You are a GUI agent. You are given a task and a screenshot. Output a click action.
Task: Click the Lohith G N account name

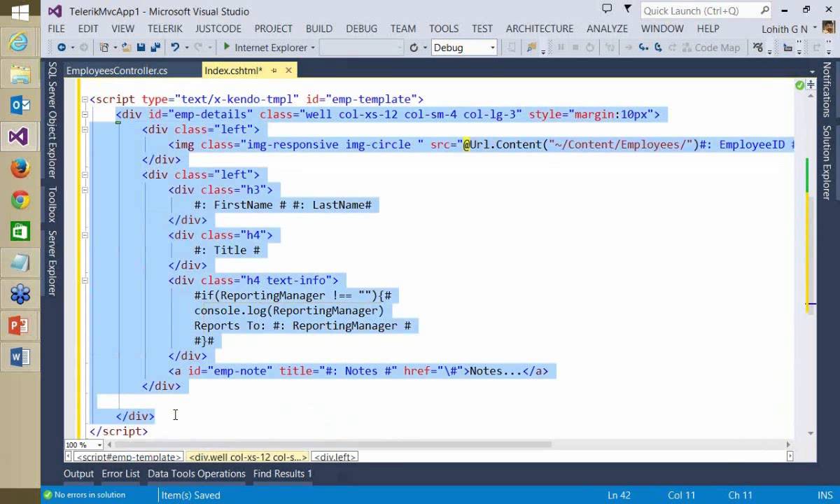(x=785, y=29)
